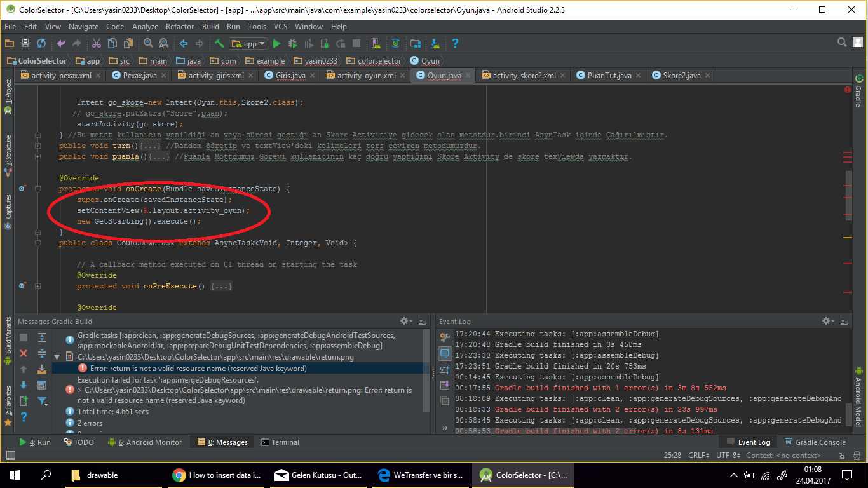Viewport: 868px width, 488px height.
Task: Export messages to a text file
Action: [x=24, y=401]
